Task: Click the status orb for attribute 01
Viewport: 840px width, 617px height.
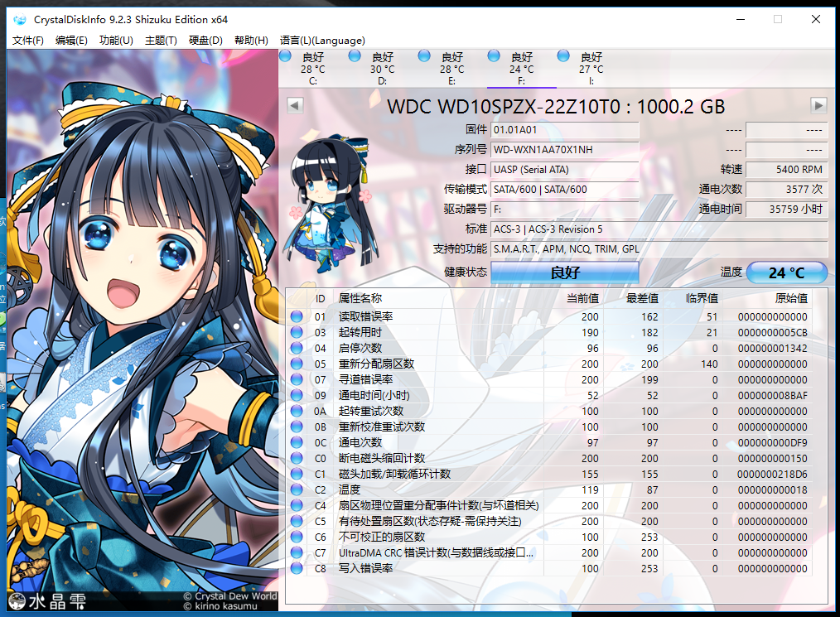Action: click(x=297, y=316)
